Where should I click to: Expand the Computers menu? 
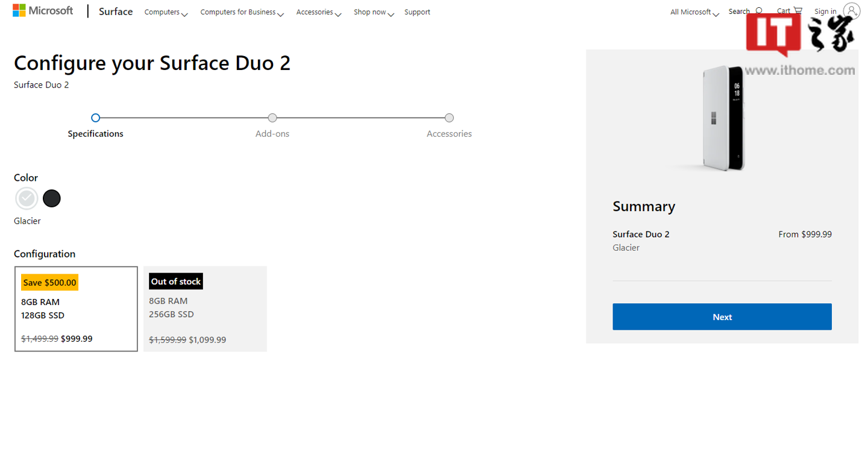166,12
